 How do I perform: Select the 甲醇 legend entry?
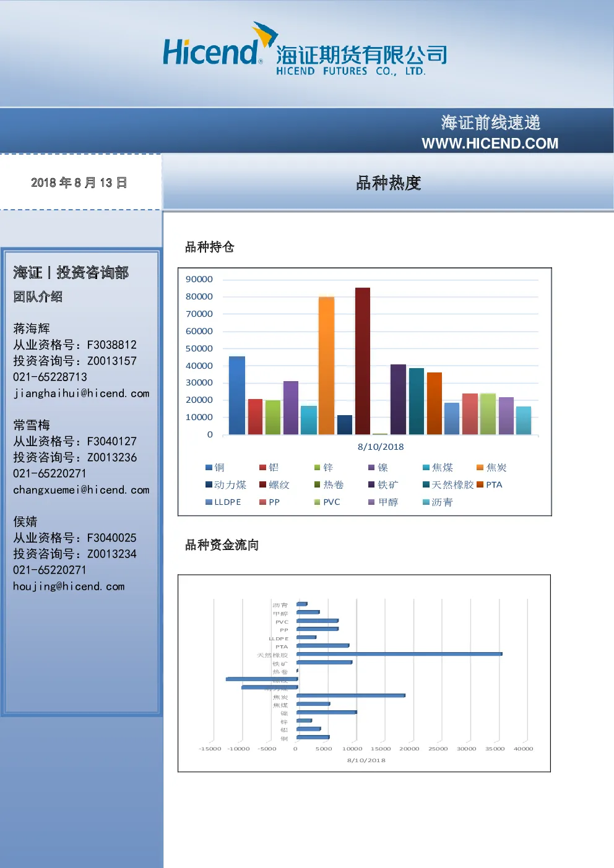click(x=383, y=502)
